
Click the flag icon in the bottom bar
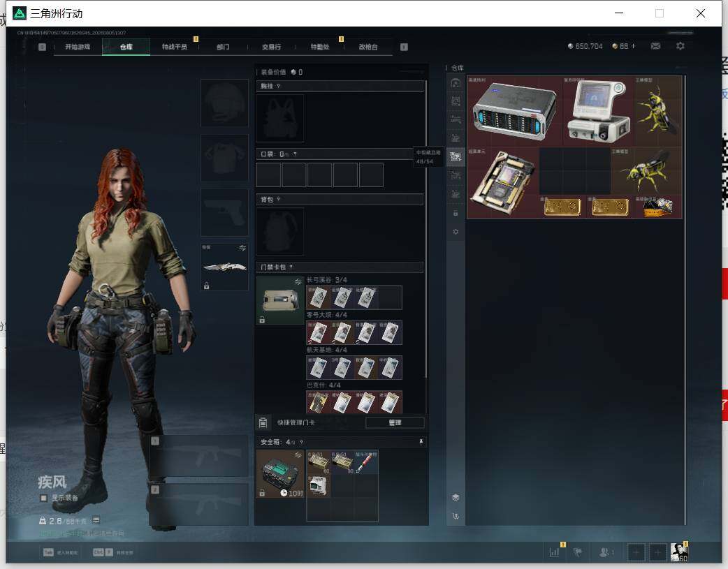(578, 552)
